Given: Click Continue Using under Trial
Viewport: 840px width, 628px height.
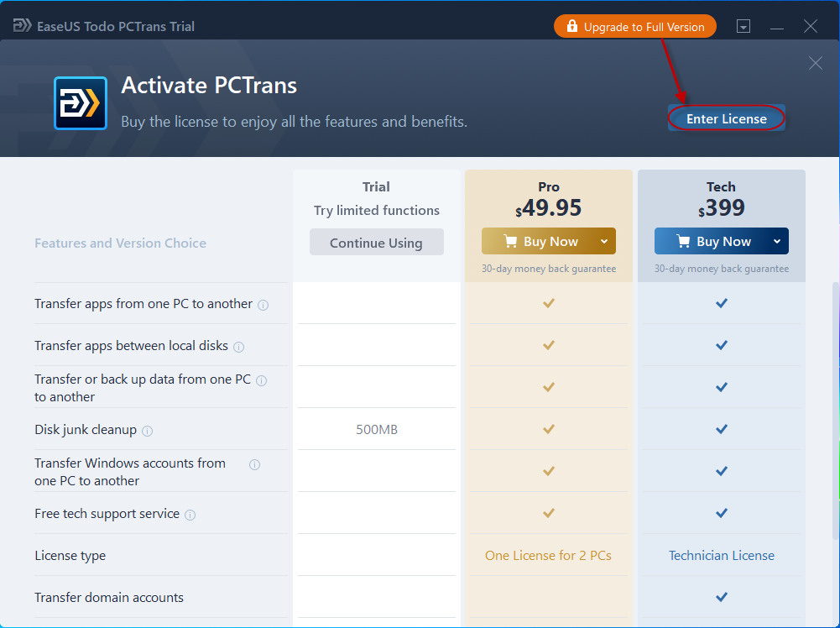Looking at the screenshot, I should pos(376,243).
